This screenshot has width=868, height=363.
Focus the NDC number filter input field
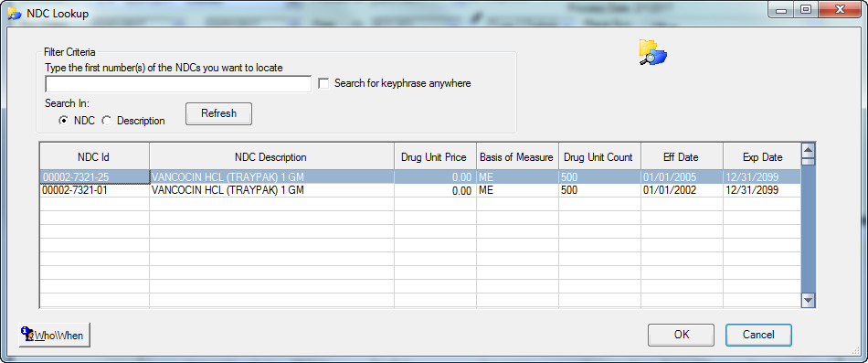coord(178,84)
